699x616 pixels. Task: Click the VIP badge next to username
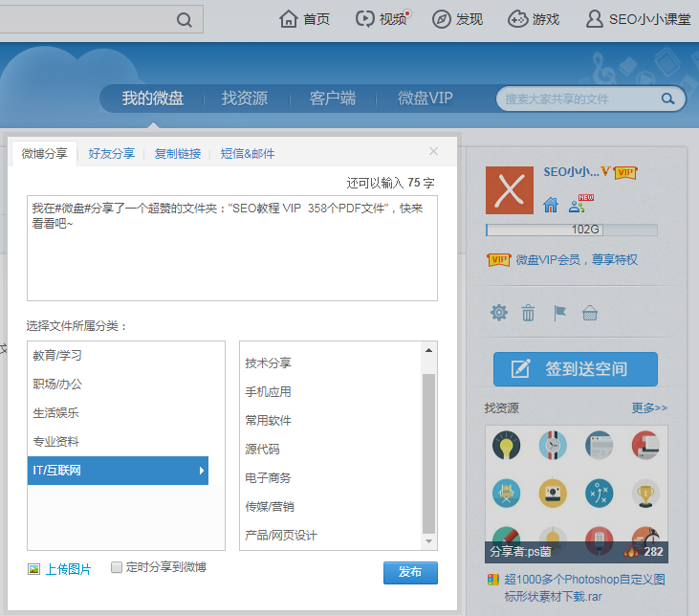click(x=625, y=172)
